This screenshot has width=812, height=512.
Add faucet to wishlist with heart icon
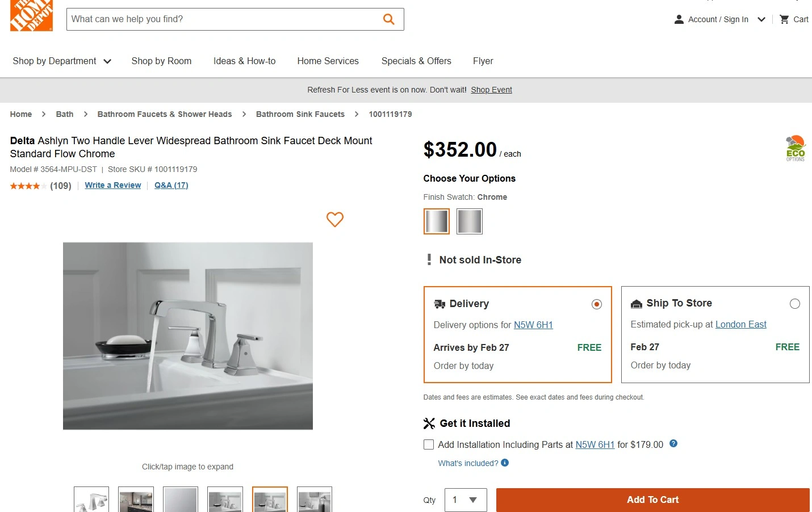pyautogui.click(x=335, y=219)
